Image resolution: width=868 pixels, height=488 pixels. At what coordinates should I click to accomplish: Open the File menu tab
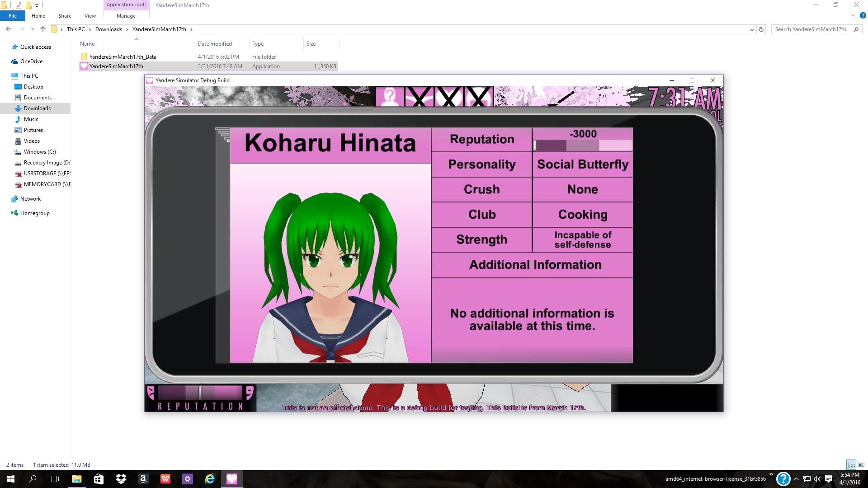[13, 16]
